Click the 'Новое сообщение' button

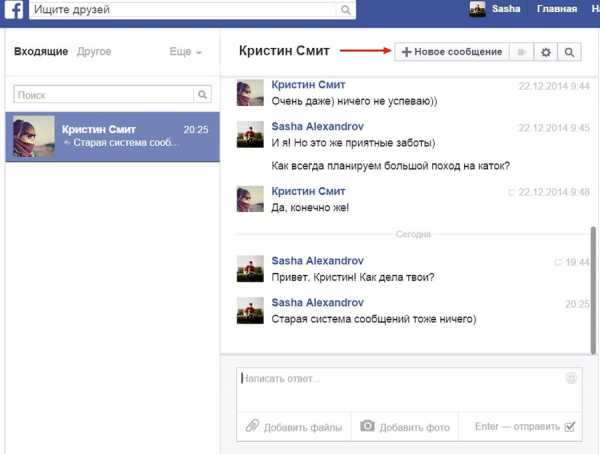pyautogui.click(x=452, y=52)
